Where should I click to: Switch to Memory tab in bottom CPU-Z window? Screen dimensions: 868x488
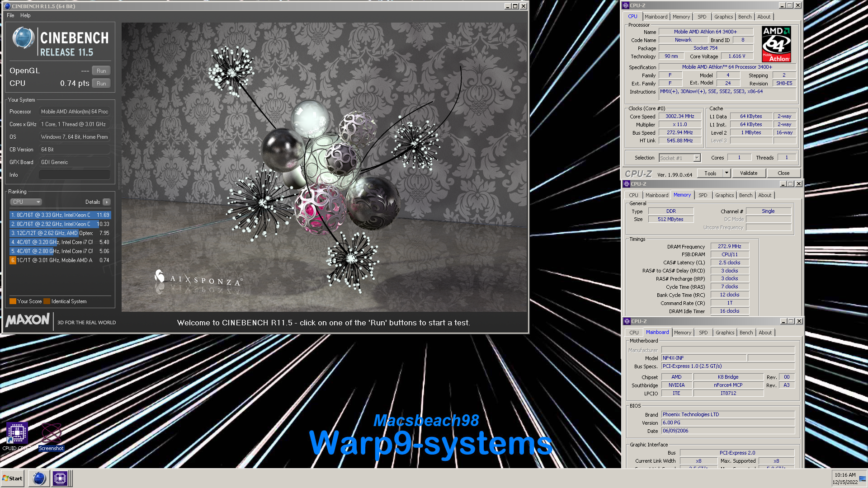click(x=683, y=333)
